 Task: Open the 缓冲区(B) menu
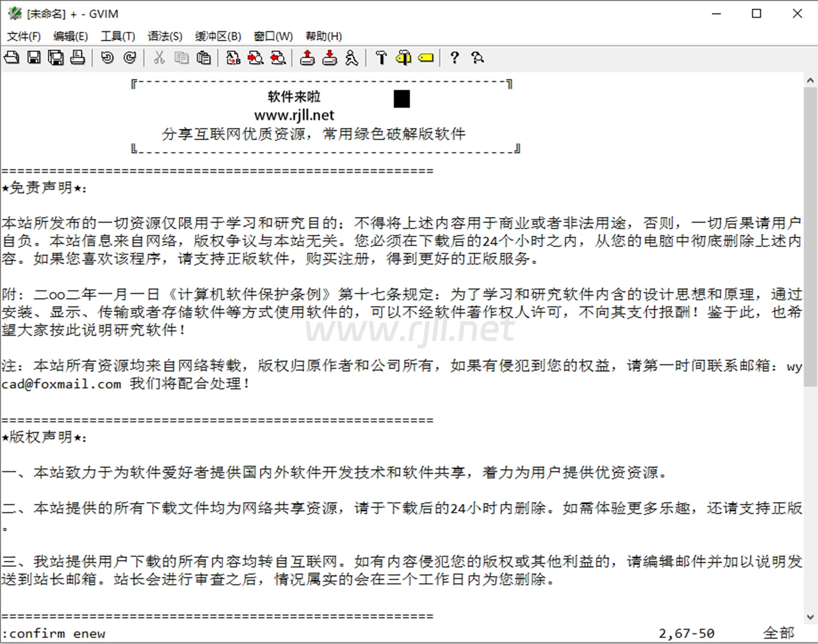(218, 36)
